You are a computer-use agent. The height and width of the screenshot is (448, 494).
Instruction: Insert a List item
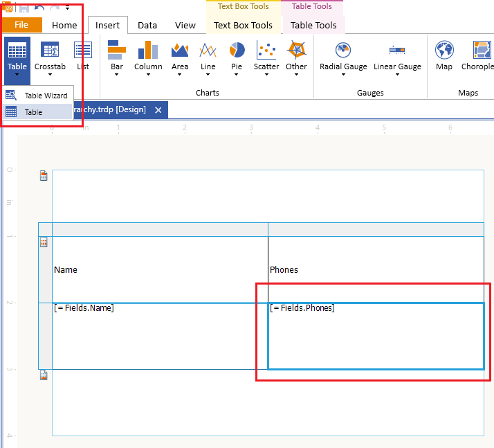(x=83, y=55)
